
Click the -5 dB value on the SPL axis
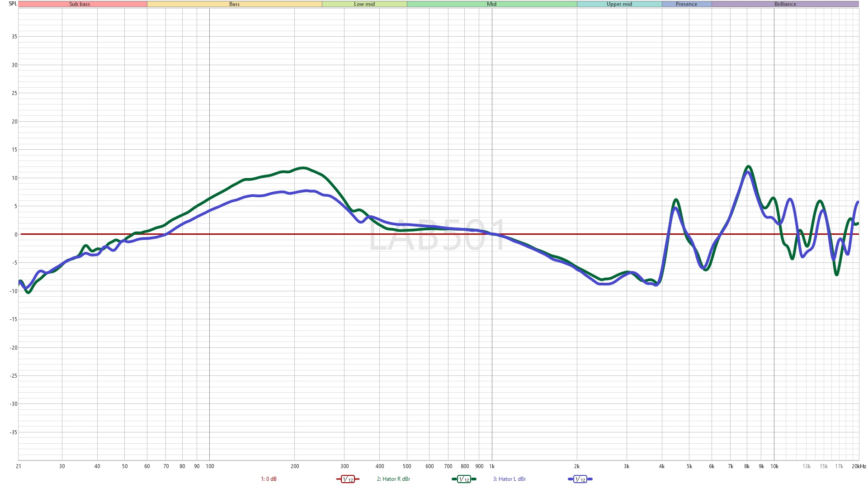(15, 263)
